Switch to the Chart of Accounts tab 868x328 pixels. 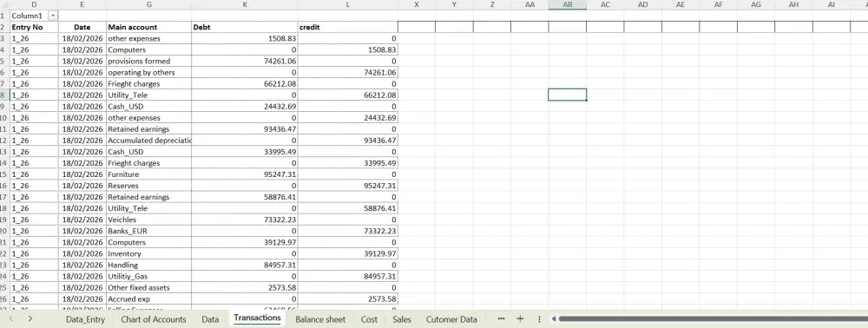(x=154, y=319)
